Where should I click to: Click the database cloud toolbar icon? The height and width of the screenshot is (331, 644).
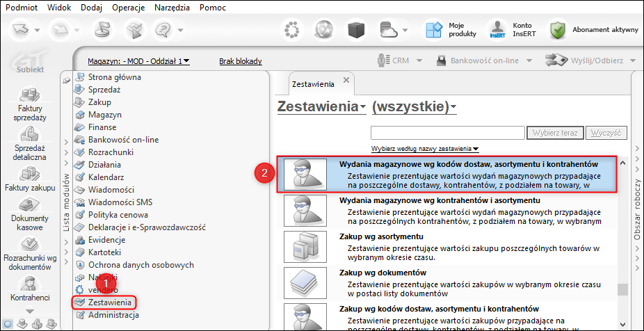click(387, 30)
